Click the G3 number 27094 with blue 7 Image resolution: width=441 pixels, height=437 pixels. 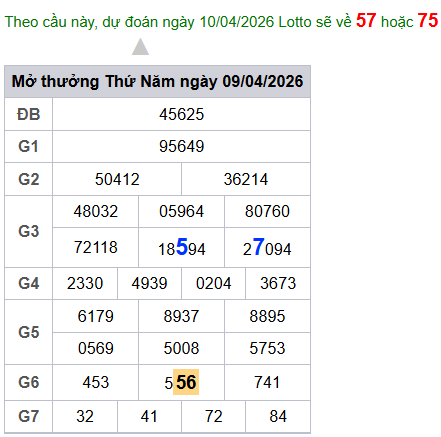coord(267,247)
